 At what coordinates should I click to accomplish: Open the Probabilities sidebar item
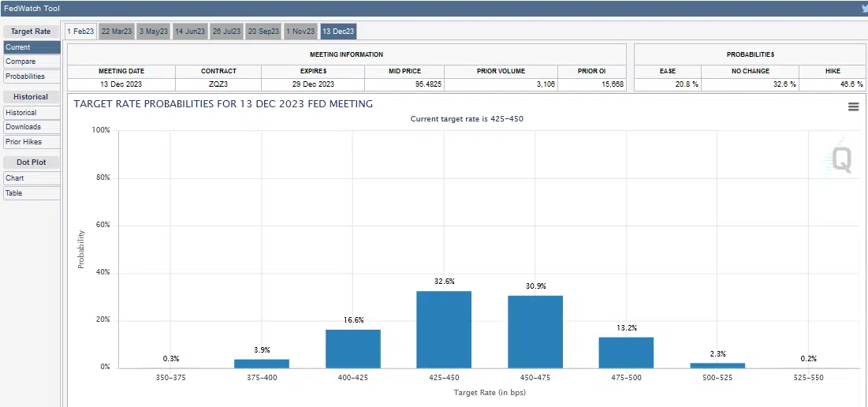(x=32, y=77)
